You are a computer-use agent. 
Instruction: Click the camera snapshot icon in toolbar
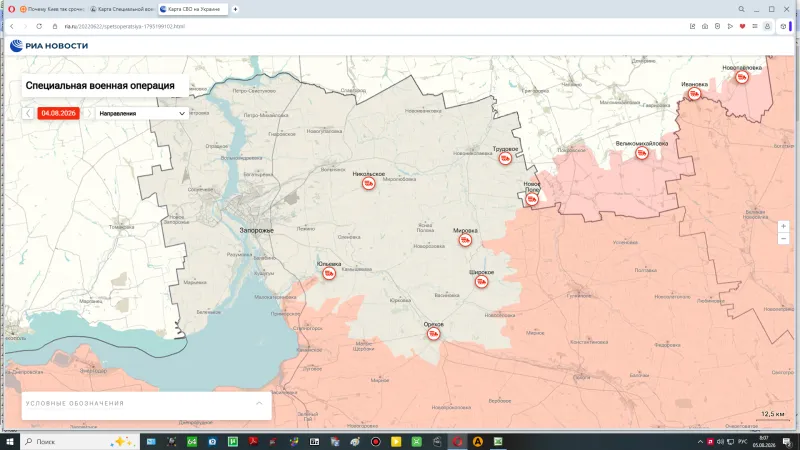click(x=705, y=26)
